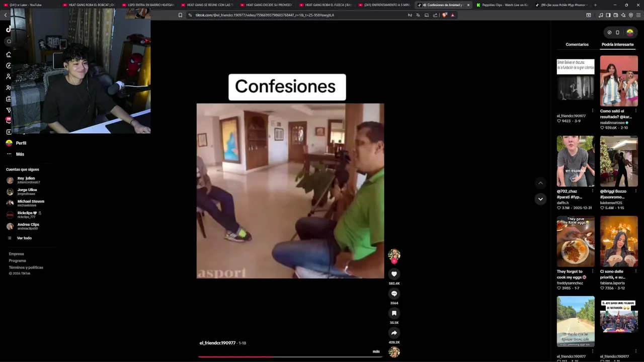The width and height of the screenshot is (644, 362).
Task: Open el_friendcr.190977 profile link under video
Action: click(217, 343)
